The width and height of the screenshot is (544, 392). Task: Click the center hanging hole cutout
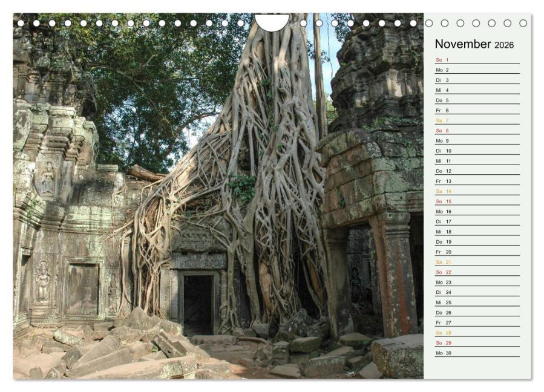(272, 22)
